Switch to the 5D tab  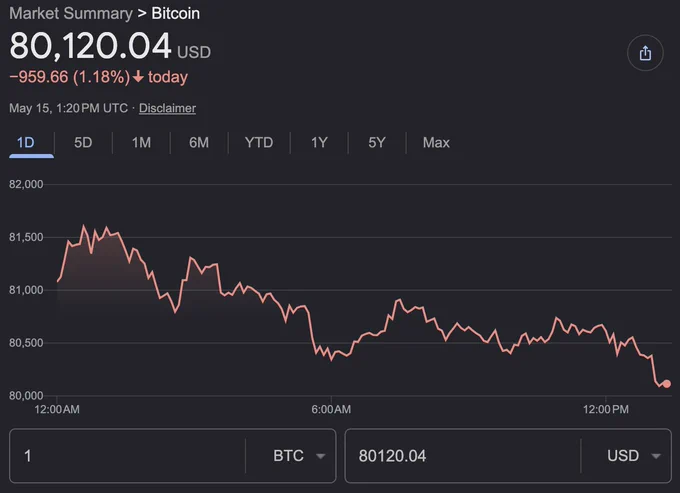tap(83, 143)
